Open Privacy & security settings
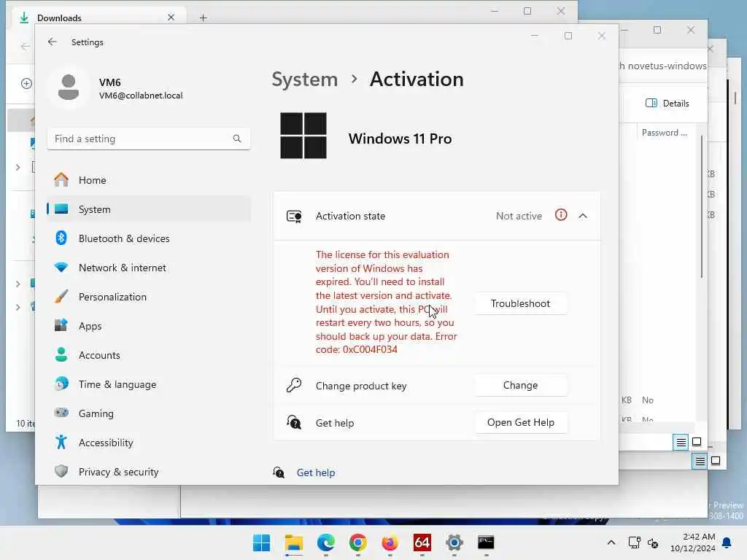This screenshot has height=560, width=747. coord(149,472)
